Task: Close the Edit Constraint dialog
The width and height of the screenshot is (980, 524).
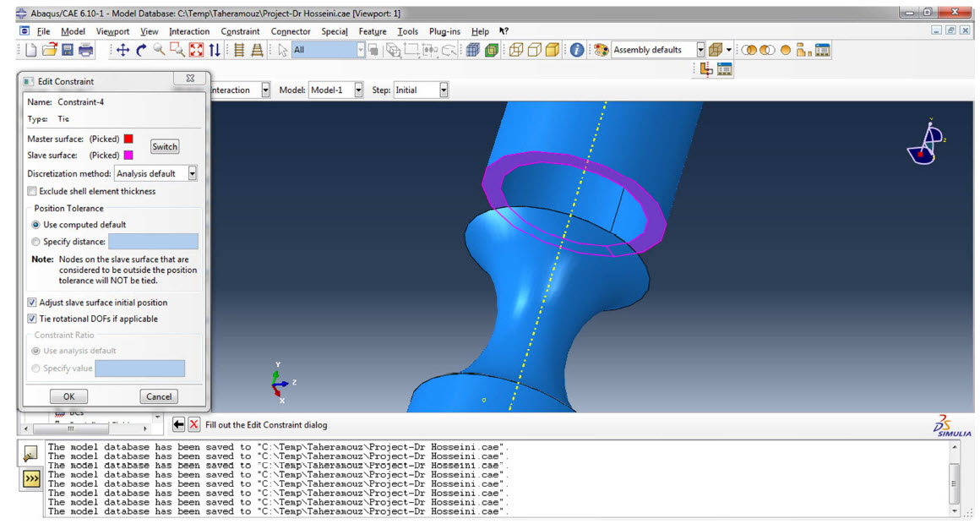Action: click(x=190, y=79)
